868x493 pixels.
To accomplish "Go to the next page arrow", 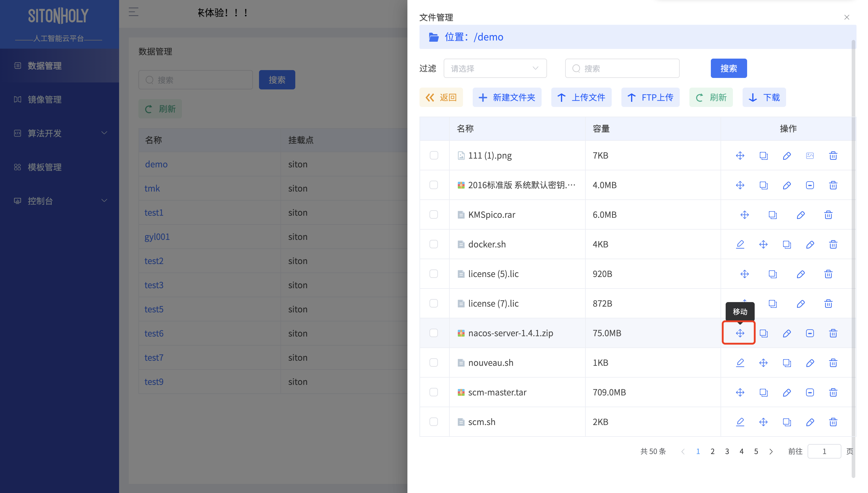I will pyautogui.click(x=771, y=451).
